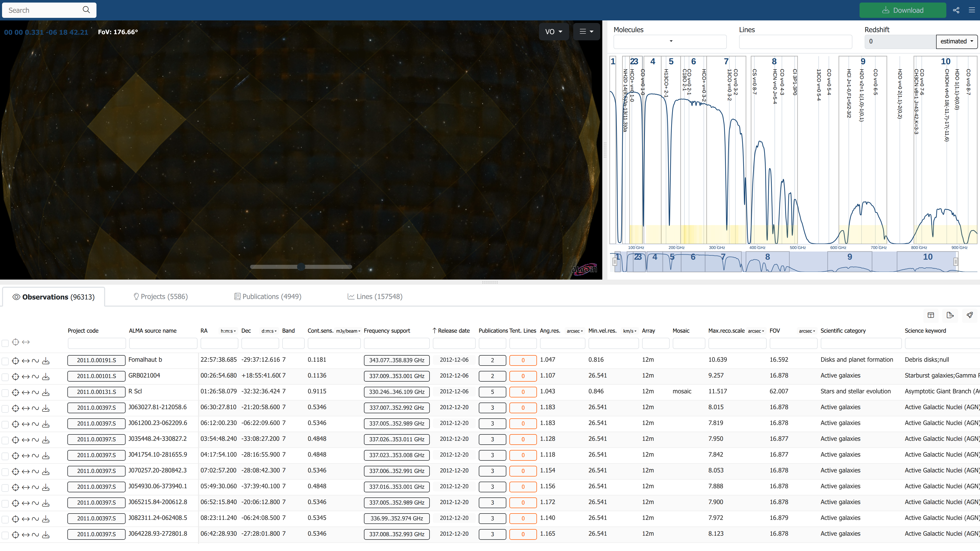Change Ang.res. arcsec units dropdown
Viewport: 980px width, 551px height.
(574, 331)
